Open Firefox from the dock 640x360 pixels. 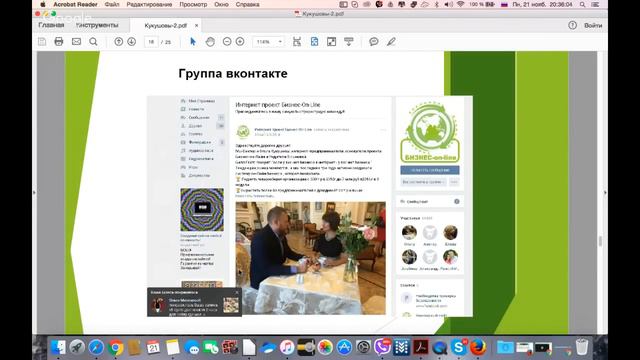(x=478, y=347)
